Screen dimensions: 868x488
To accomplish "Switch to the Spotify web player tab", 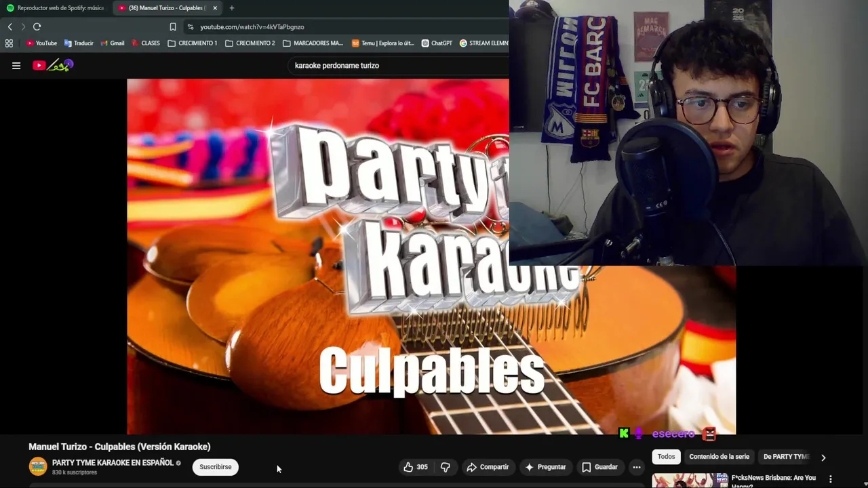I will pyautogui.click(x=56, y=8).
